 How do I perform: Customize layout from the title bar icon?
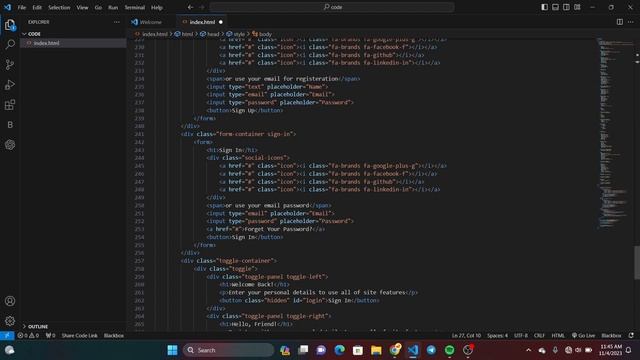pyautogui.click(x=577, y=7)
